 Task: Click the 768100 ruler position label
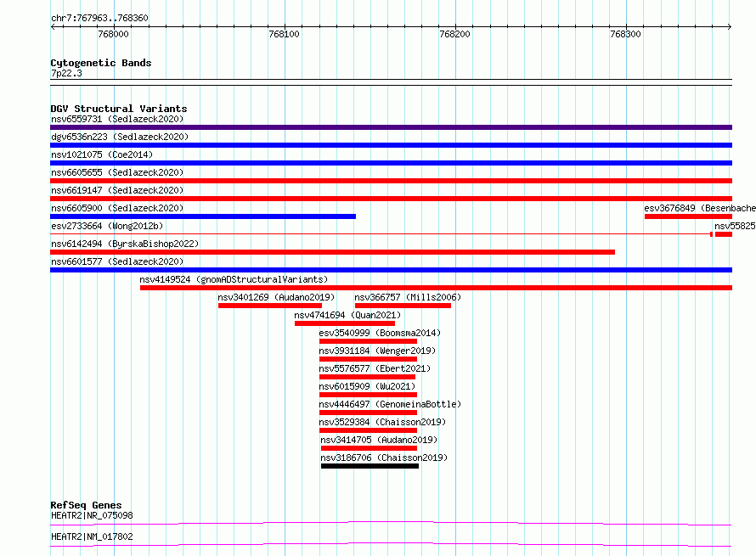(284, 34)
